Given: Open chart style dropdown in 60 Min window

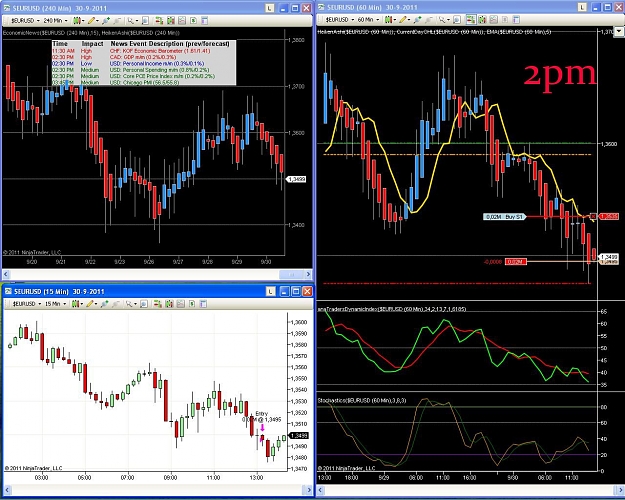Looking at the screenshot, I should [x=390, y=20].
